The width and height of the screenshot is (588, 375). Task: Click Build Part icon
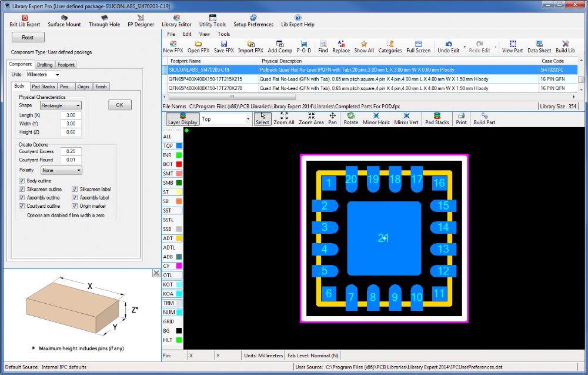coord(484,115)
